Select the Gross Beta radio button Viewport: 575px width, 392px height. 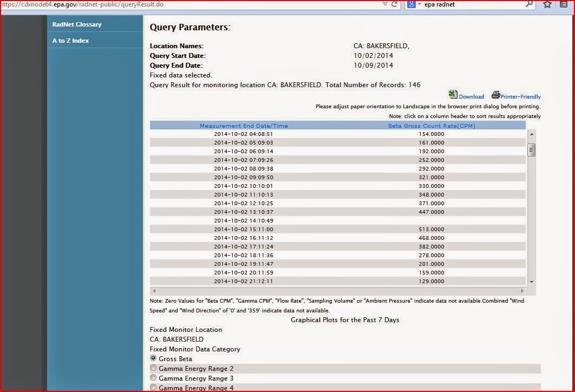(153, 358)
